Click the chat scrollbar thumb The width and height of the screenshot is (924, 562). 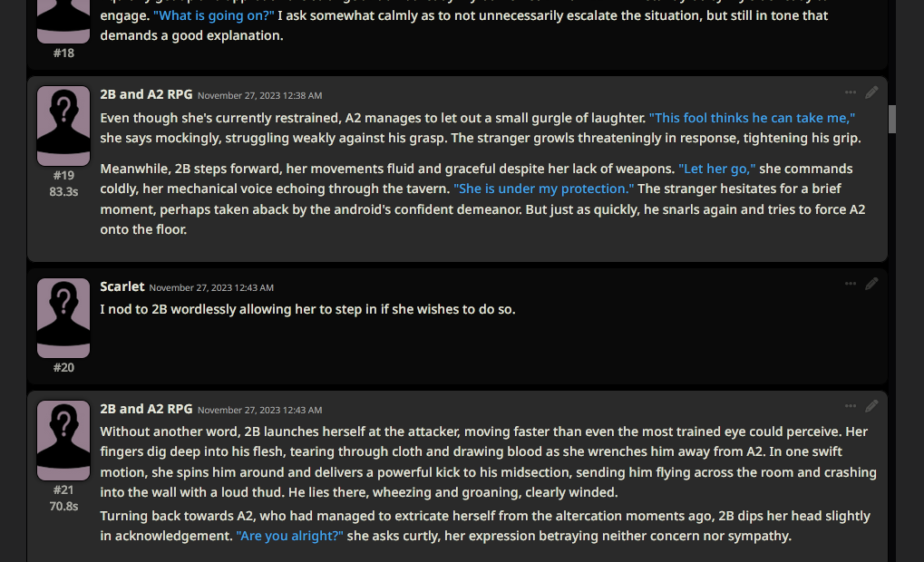pyautogui.click(x=892, y=118)
